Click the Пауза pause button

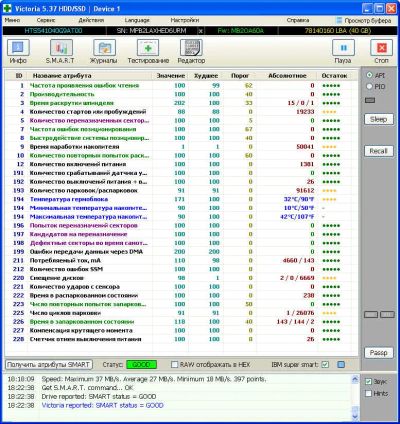(343, 52)
